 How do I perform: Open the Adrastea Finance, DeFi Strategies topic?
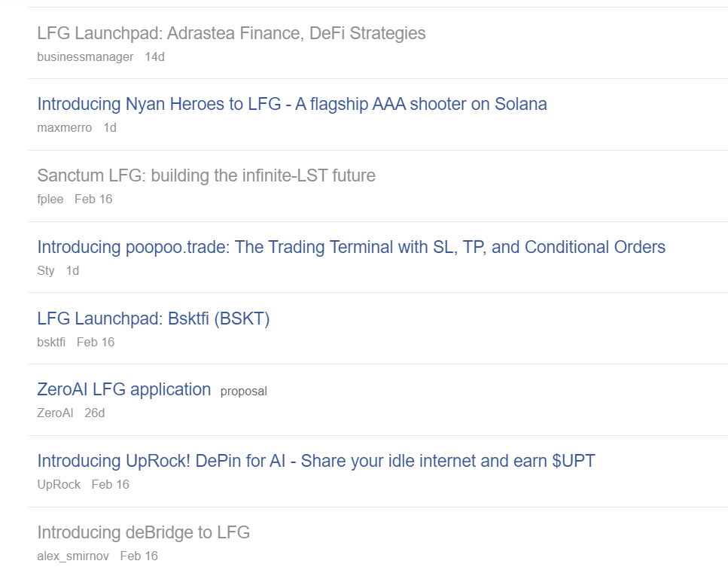231,33
